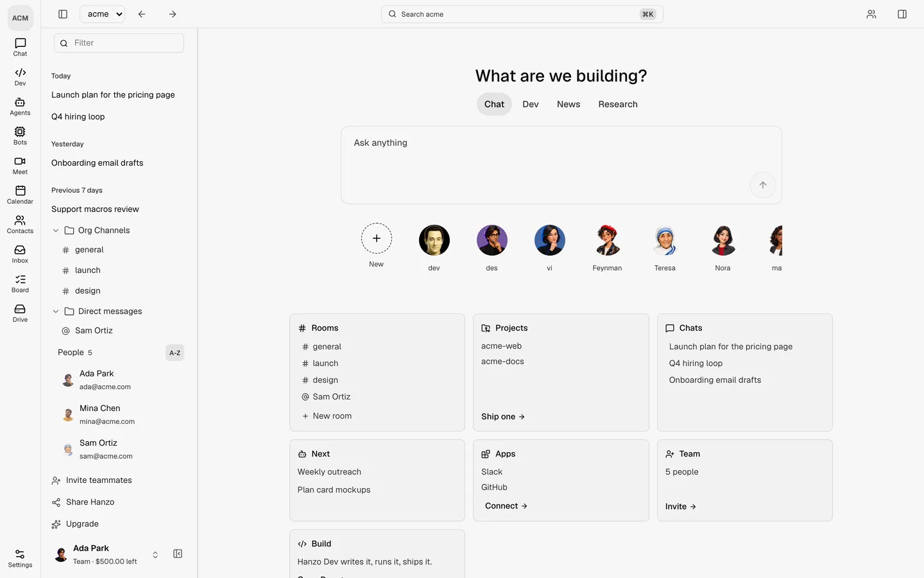Screen dimensions: 924x578
Task: Collapse the Direct messages folder
Action: tap(56, 311)
